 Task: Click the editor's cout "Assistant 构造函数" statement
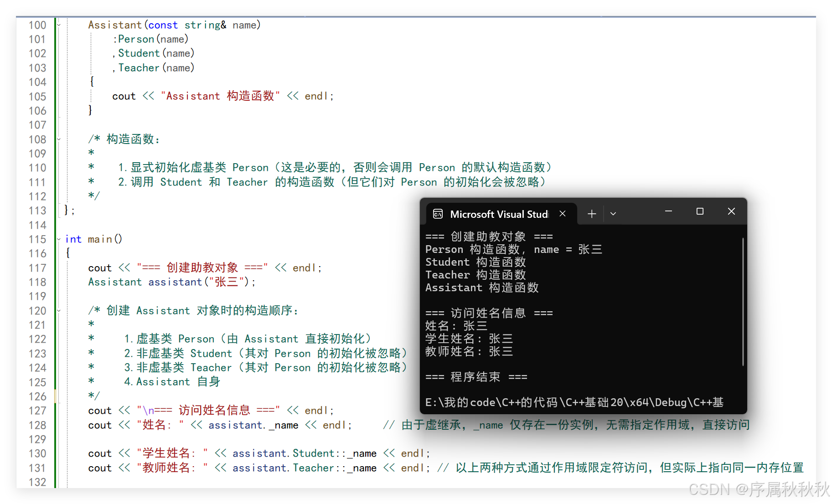(x=223, y=96)
